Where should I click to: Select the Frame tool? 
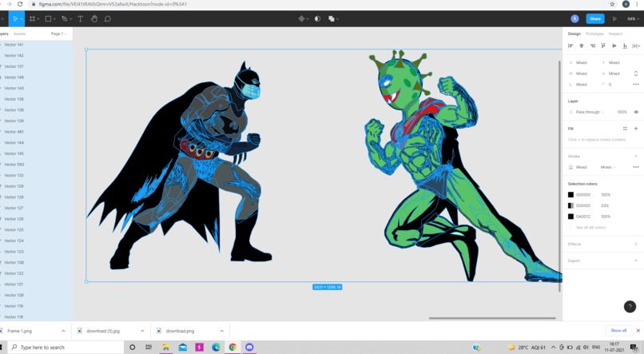(32, 19)
